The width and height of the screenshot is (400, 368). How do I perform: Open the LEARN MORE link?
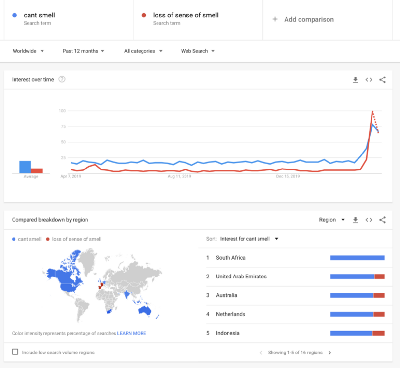(131, 333)
